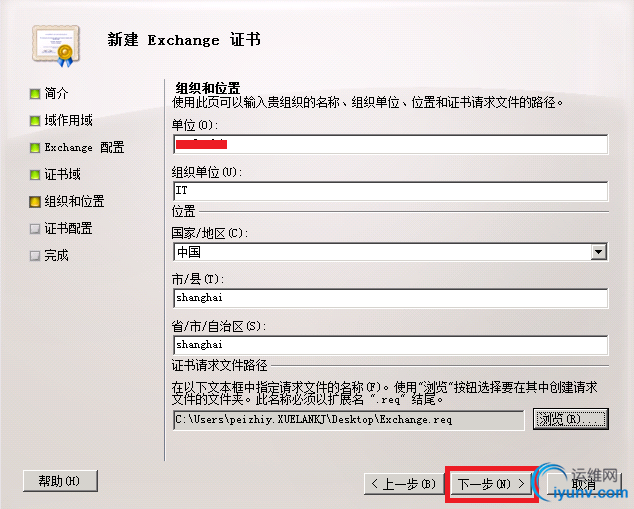Image resolution: width=634 pixels, height=509 pixels.
Task: Click the 市/县(T): label
Action: pos(197,279)
